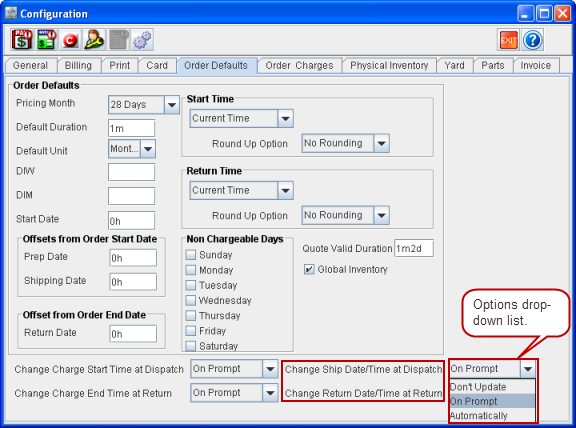
Task: Toggle the Global Inventory checkbox
Action: (309, 269)
